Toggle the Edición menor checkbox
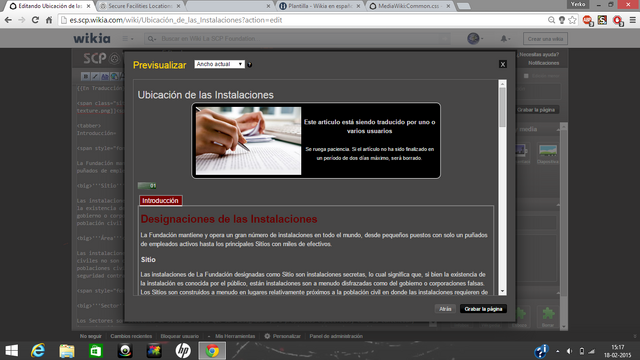The height and width of the screenshot is (360, 640). (x=526, y=76)
